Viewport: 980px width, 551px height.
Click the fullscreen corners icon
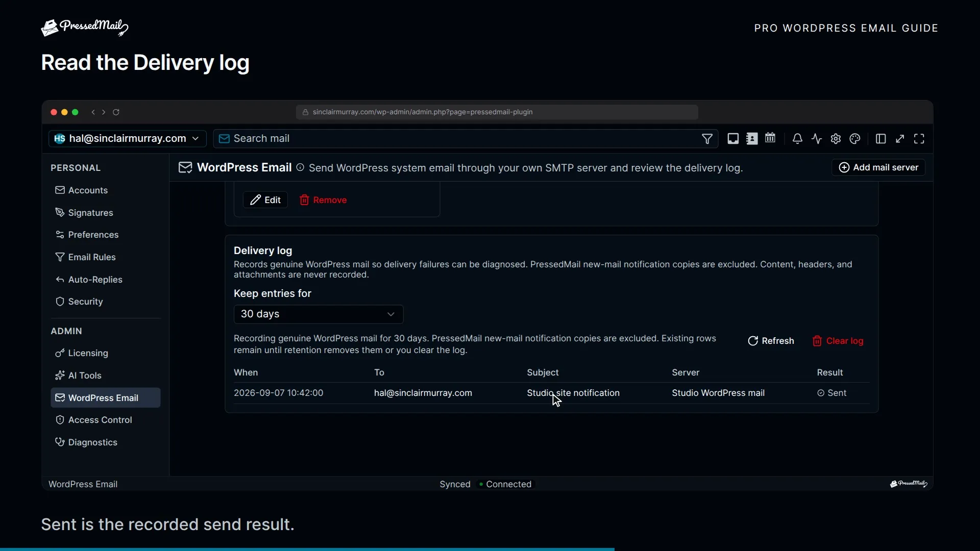coord(919,139)
